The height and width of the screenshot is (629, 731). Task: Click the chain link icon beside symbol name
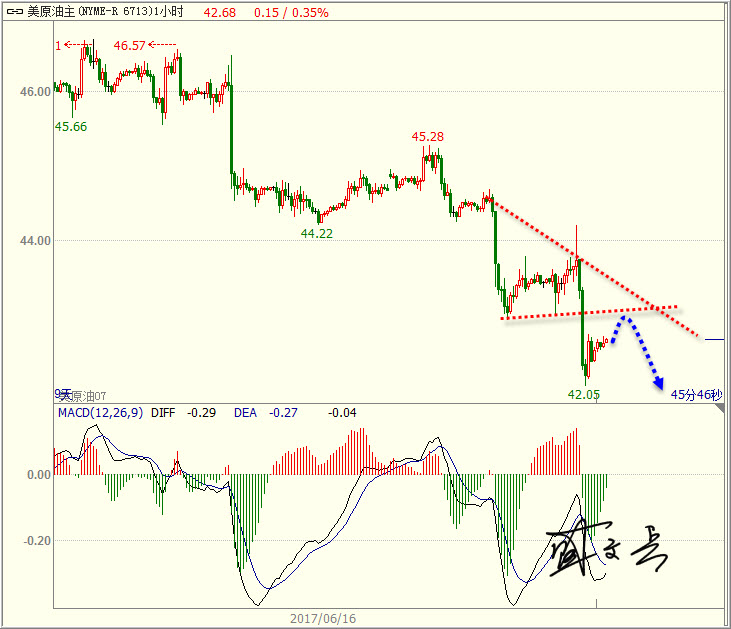pos(13,12)
